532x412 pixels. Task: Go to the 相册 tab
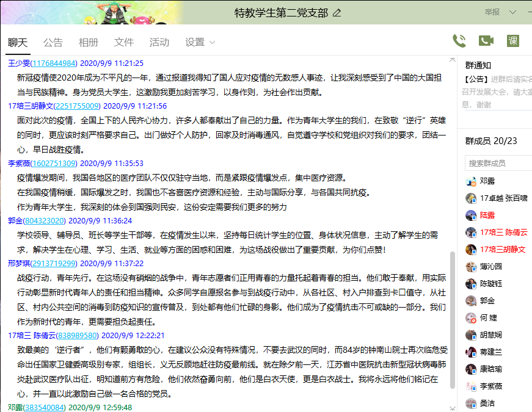(89, 42)
